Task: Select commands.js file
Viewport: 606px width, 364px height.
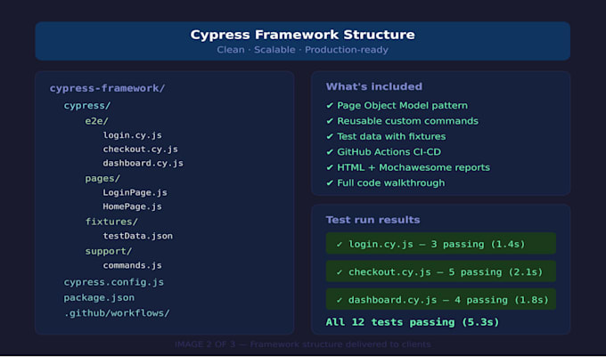Action: point(132,265)
